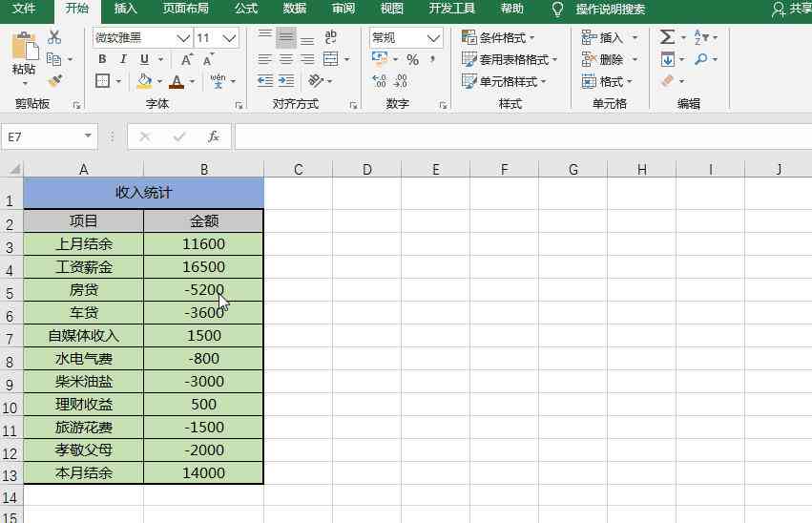Click the Cut scissors icon
Image resolution: width=812 pixels, height=523 pixels.
click(x=54, y=37)
